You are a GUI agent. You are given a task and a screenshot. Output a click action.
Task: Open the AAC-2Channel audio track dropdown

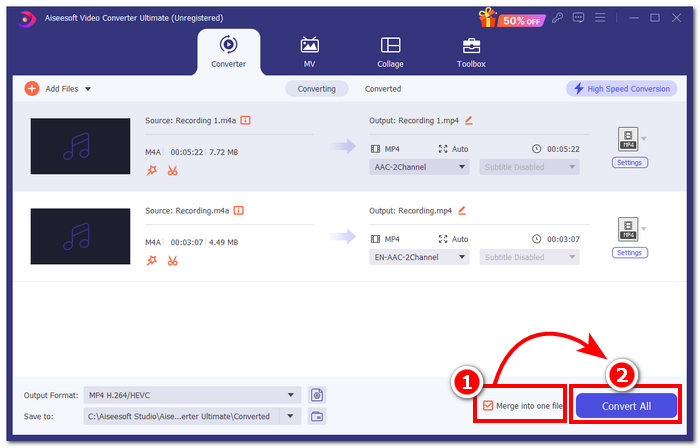[419, 167]
